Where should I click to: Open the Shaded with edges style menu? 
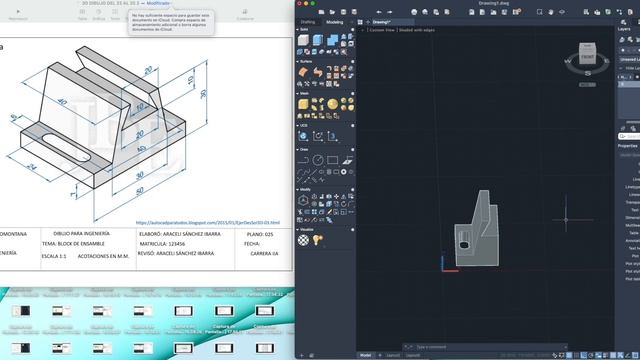tap(417, 30)
